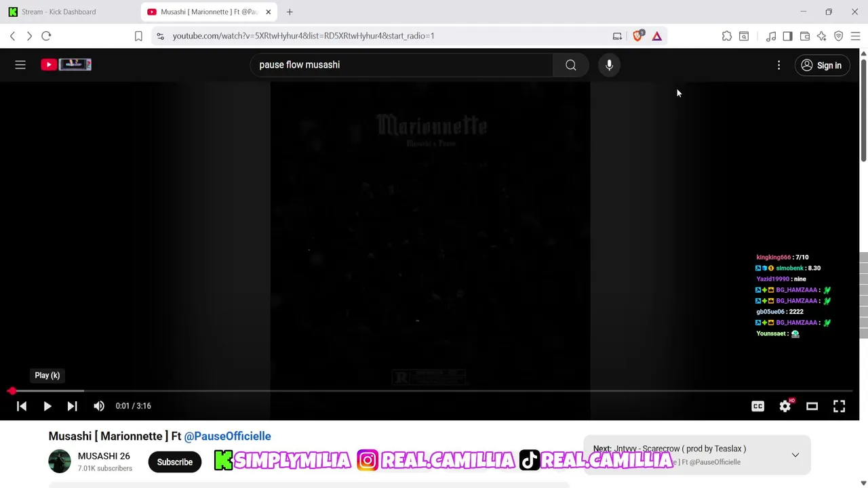
Task: Skip to the next video
Action: tap(72, 406)
